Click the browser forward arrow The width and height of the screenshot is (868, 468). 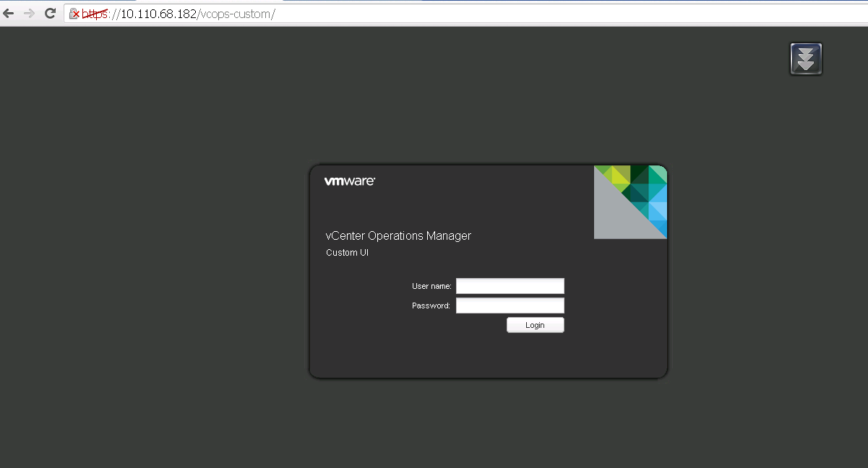30,13
